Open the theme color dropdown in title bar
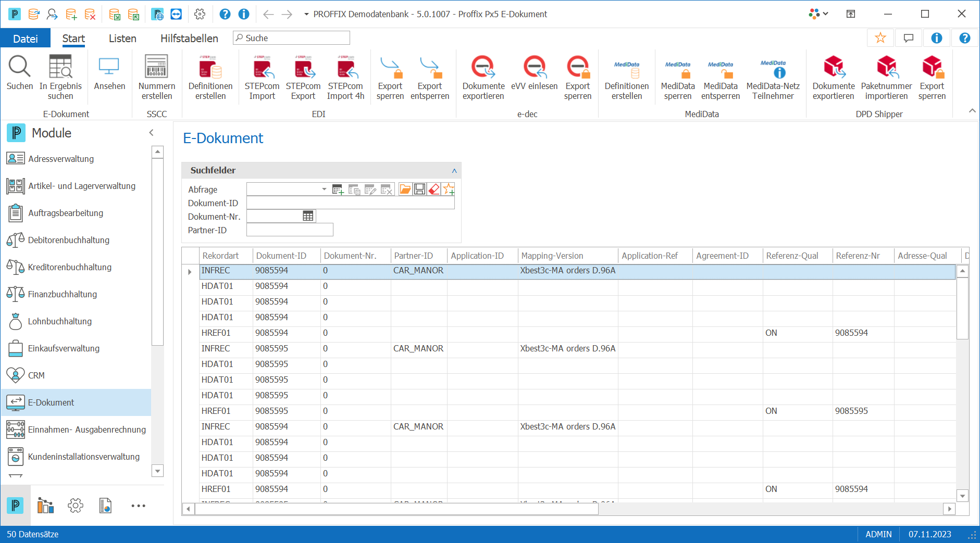980x543 pixels. (819, 14)
